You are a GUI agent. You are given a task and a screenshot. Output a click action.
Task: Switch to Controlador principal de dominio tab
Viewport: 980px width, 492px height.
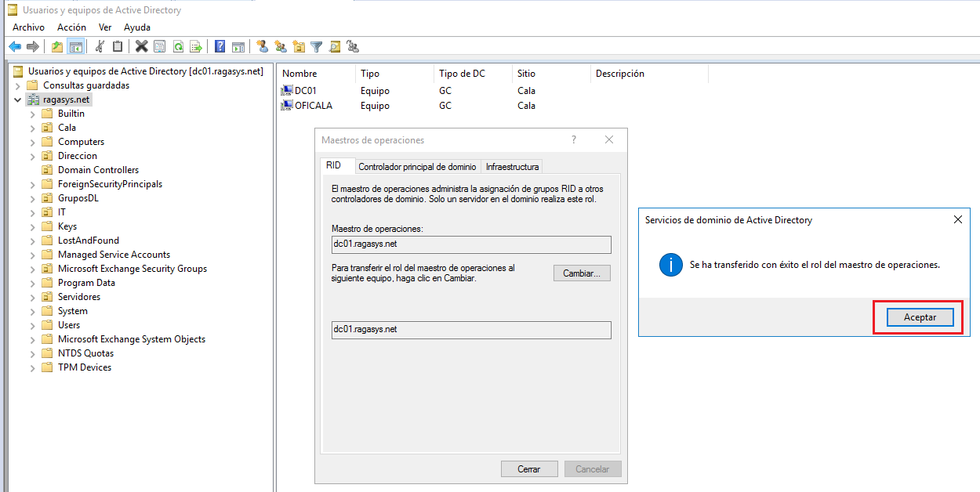pyautogui.click(x=417, y=167)
